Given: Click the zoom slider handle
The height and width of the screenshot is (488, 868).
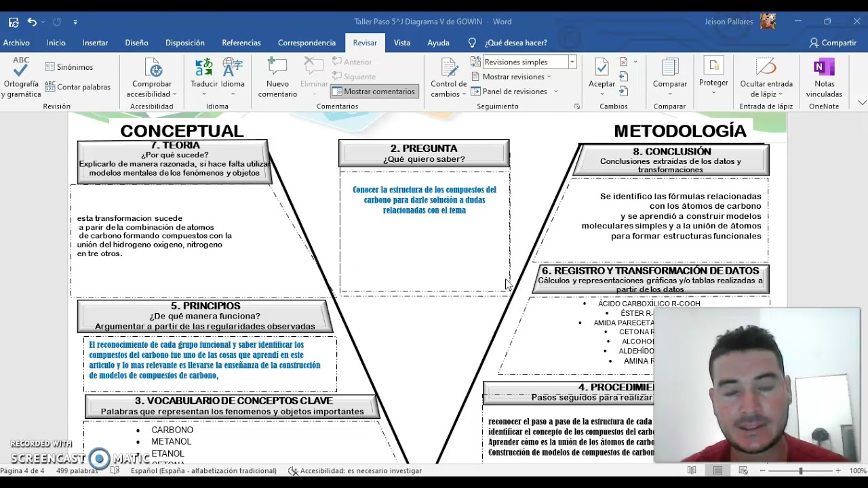Looking at the screenshot, I should tap(801, 470).
